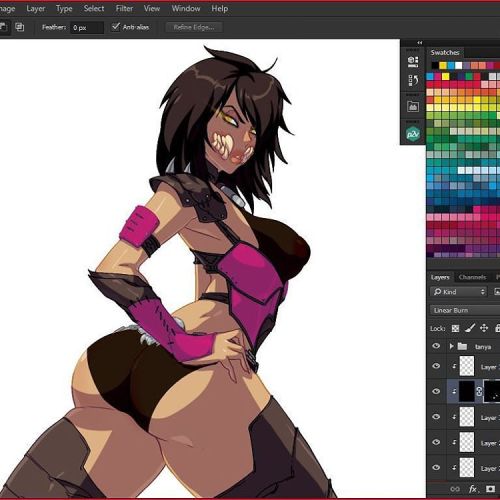Click the Lock position move icon
The height and width of the screenshot is (500, 500).
coord(484,328)
